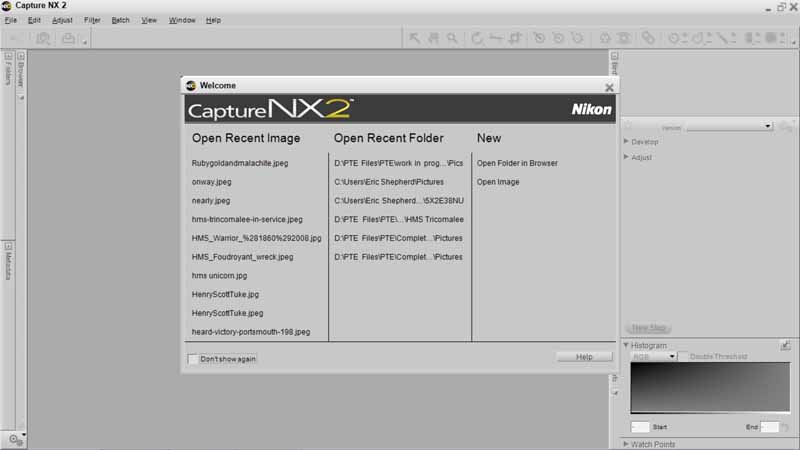Select the Straighten tool
The image size is (800, 450).
(x=495, y=38)
